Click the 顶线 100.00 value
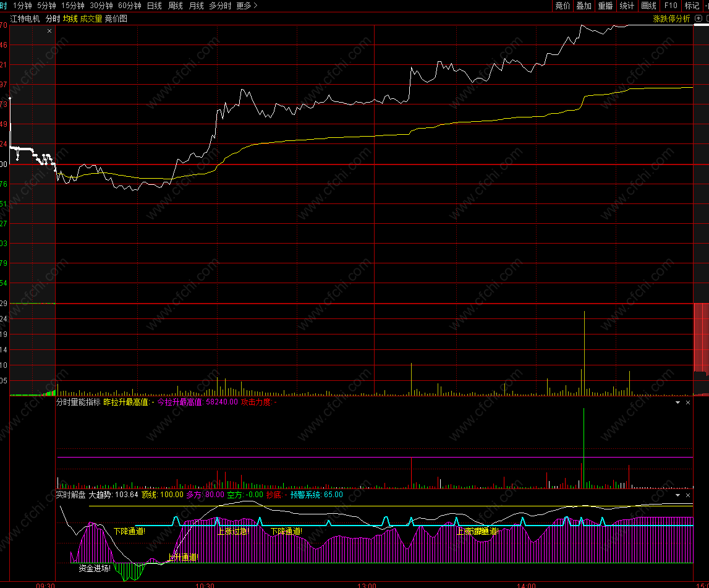Viewport: 709px width, 588px height. [163, 495]
